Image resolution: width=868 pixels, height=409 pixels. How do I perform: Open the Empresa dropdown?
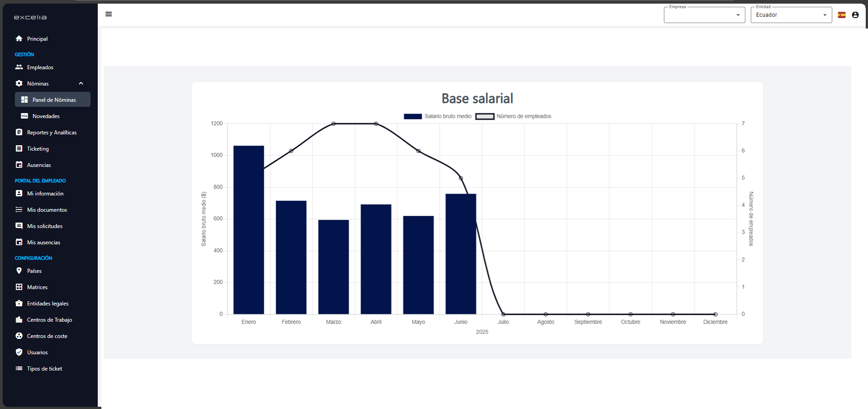pyautogui.click(x=704, y=15)
